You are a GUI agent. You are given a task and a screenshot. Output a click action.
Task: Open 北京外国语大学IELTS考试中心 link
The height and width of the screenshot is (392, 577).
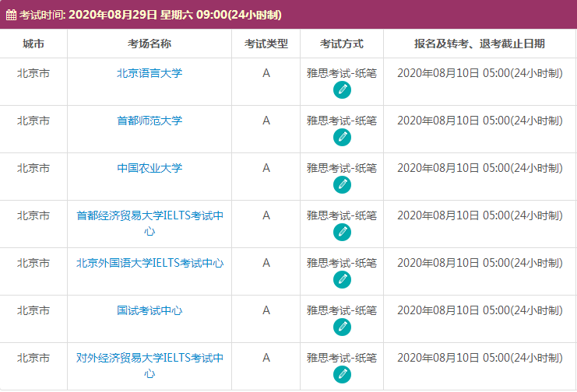tap(150, 263)
